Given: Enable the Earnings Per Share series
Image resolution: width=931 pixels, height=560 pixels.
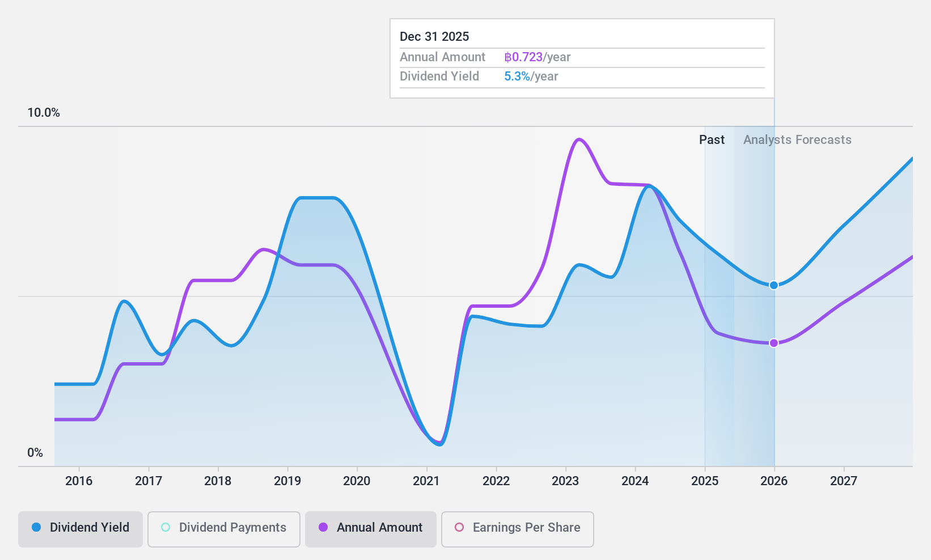Looking at the screenshot, I should (518, 529).
